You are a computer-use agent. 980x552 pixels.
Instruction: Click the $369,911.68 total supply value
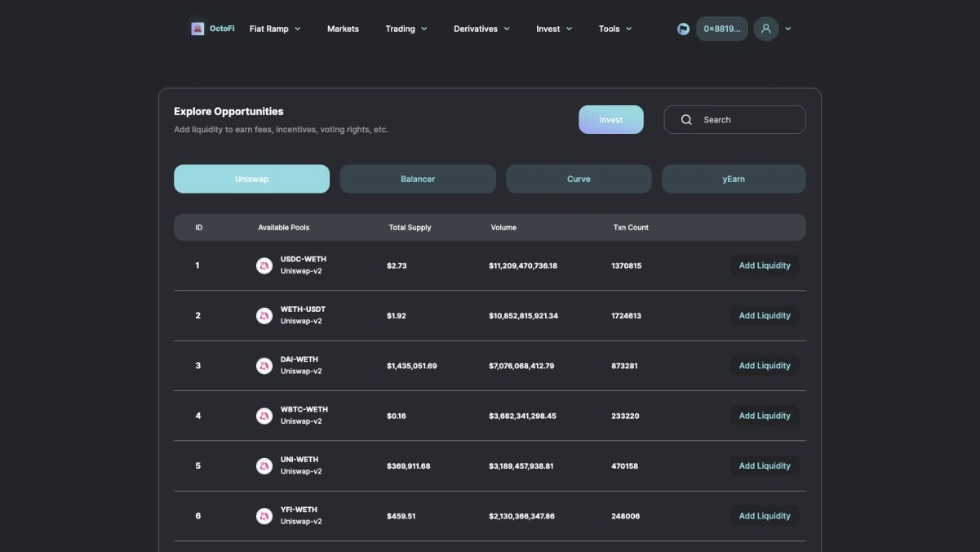(409, 466)
